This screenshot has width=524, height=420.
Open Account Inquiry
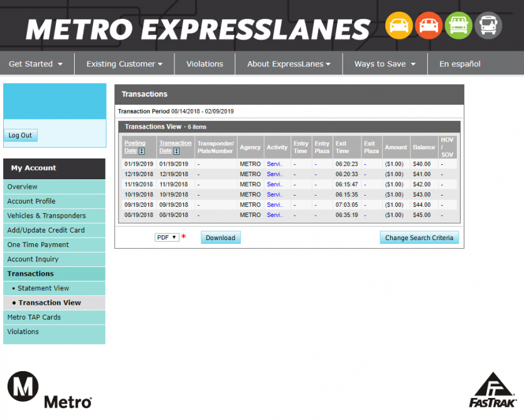tap(54, 259)
